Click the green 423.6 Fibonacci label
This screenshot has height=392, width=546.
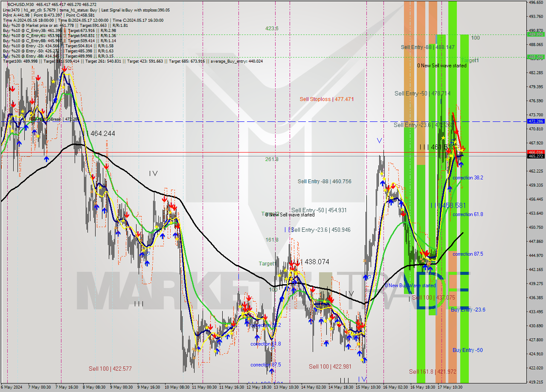(x=272, y=29)
